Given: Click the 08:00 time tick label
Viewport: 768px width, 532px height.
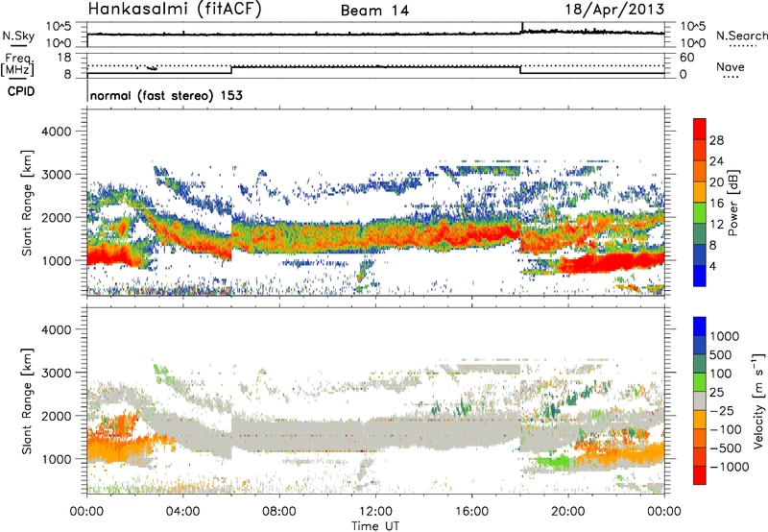Looking at the screenshot, I should [x=279, y=512].
